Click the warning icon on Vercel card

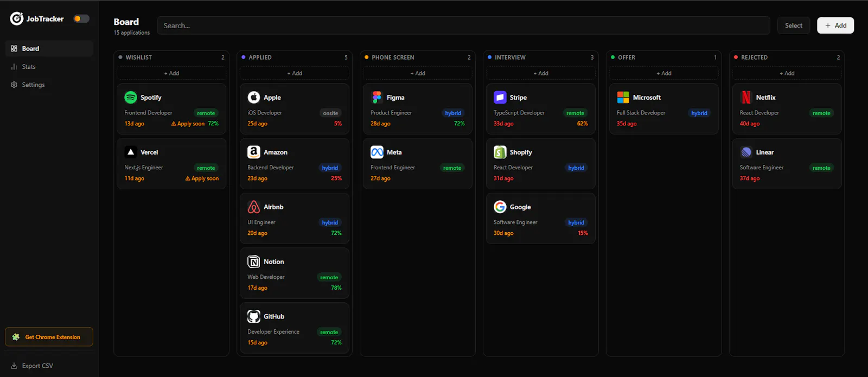(x=188, y=178)
